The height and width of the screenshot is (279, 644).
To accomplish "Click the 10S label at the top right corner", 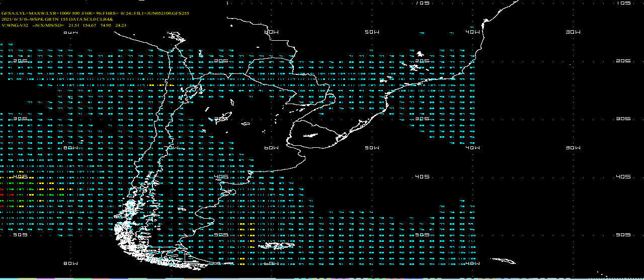I will (623, 3).
